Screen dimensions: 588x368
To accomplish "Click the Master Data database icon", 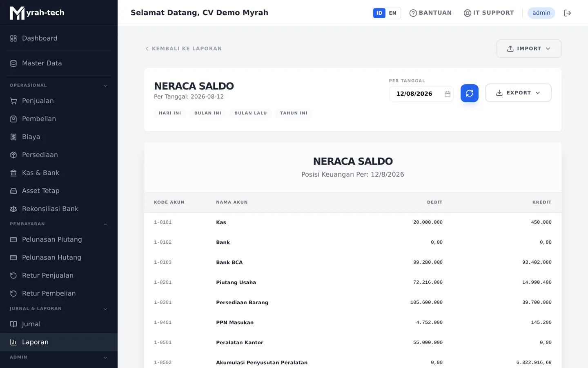I will 13,63.
